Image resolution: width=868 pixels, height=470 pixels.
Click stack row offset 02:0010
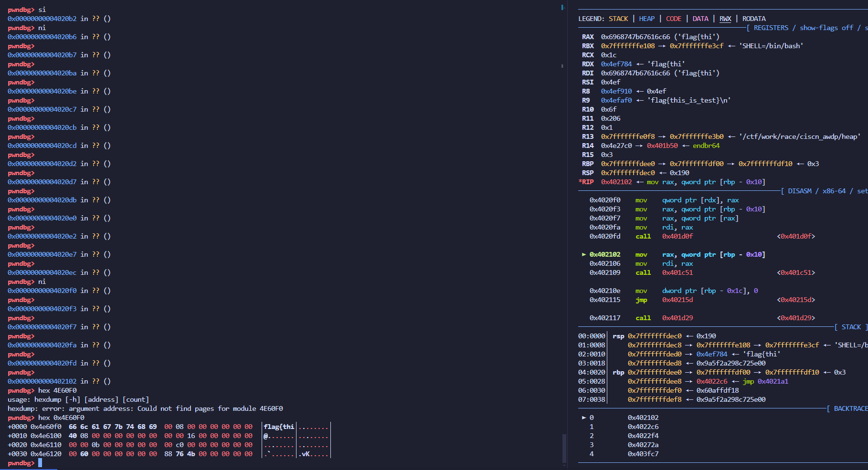point(592,354)
